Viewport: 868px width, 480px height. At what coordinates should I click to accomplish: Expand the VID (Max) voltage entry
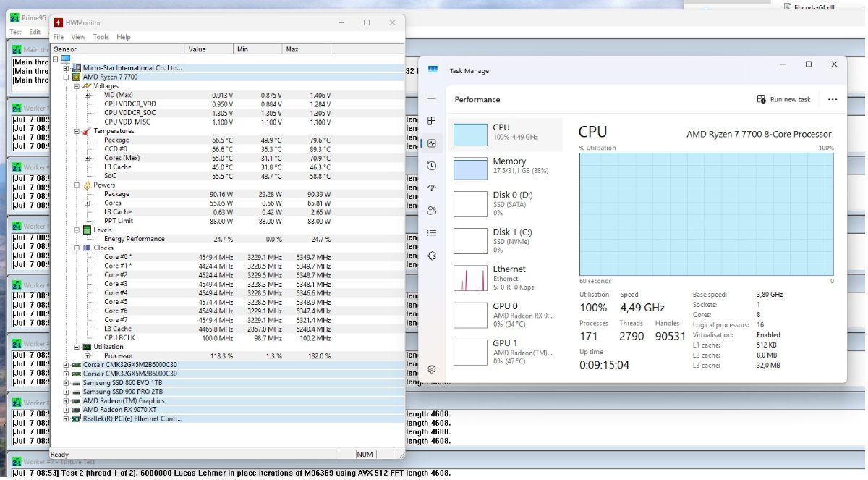[x=88, y=95]
